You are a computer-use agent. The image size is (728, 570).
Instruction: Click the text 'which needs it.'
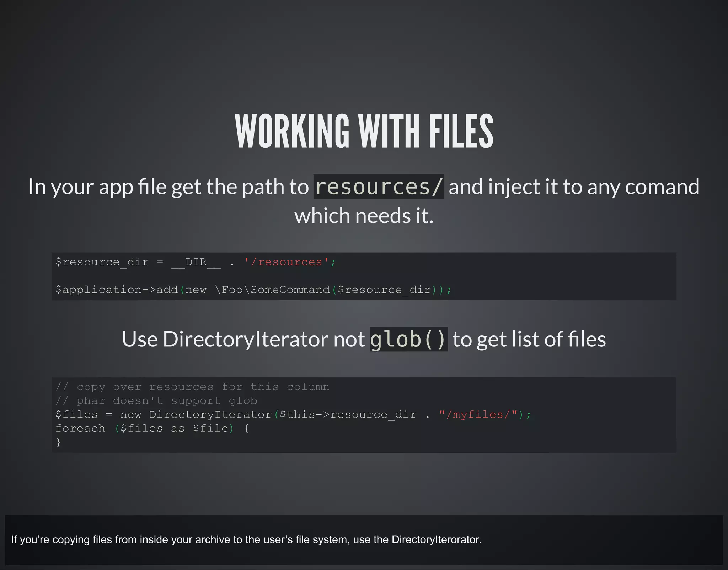pos(364,216)
